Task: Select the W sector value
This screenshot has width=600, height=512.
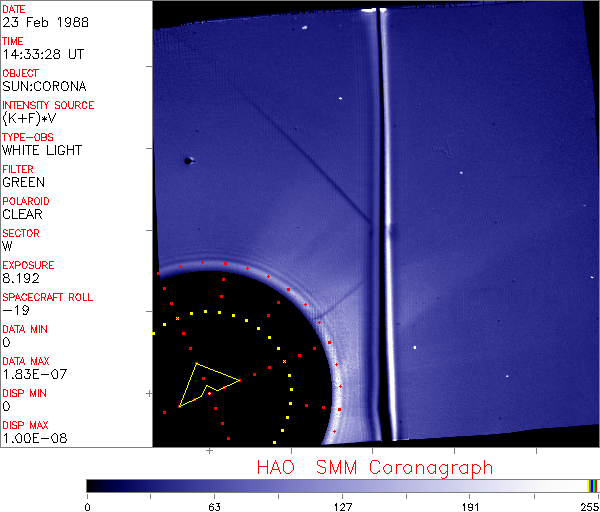Action: pos(7,246)
